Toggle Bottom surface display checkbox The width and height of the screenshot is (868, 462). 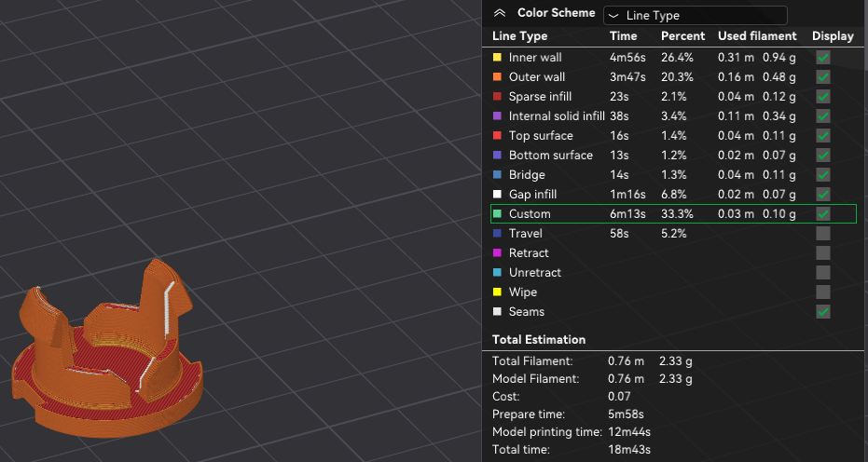click(x=823, y=156)
